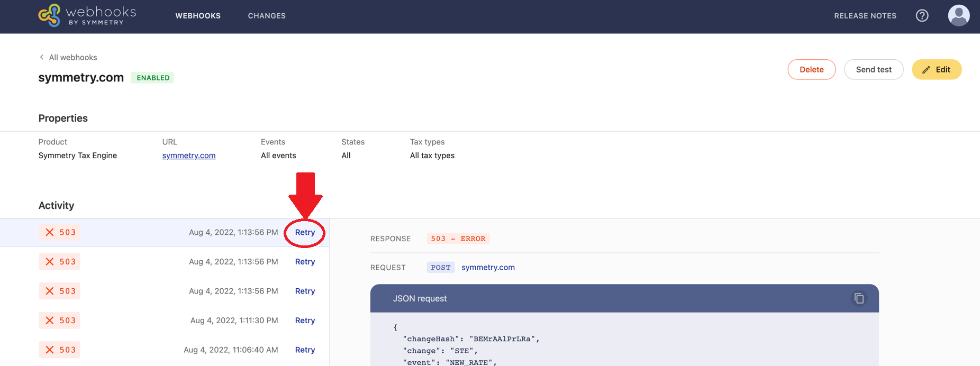Click the symmetry.com webhook title
The image size is (980, 366).
pyautogui.click(x=81, y=77)
